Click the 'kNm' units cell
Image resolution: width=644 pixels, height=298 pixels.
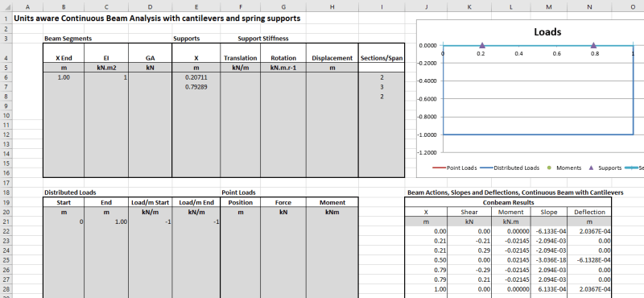[332, 213]
